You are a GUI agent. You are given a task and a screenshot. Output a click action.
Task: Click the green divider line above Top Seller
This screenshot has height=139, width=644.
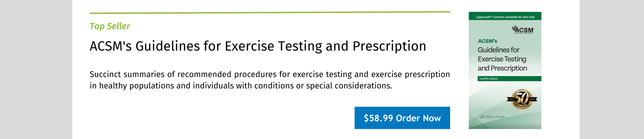coord(270,12)
